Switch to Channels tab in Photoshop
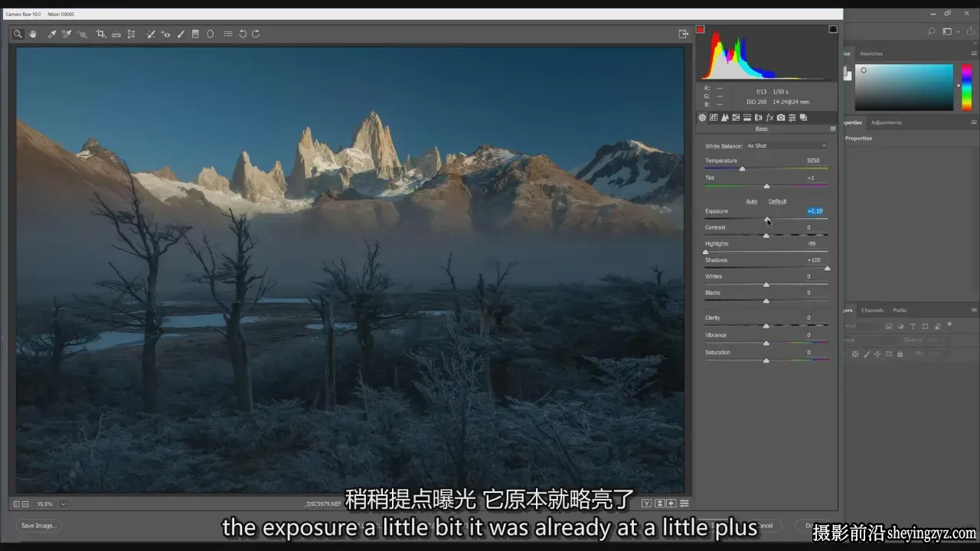980x551 pixels. (x=872, y=310)
